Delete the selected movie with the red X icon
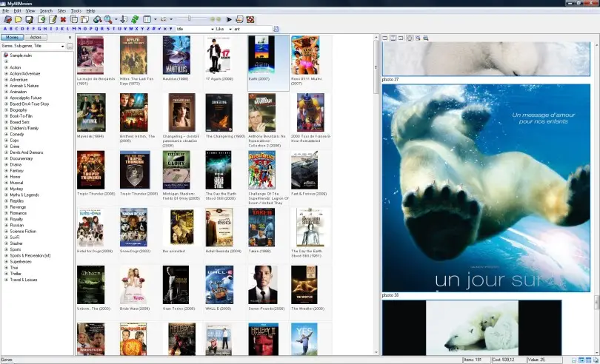The height and width of the screenshot is (364, 600). tap(63, 19)
